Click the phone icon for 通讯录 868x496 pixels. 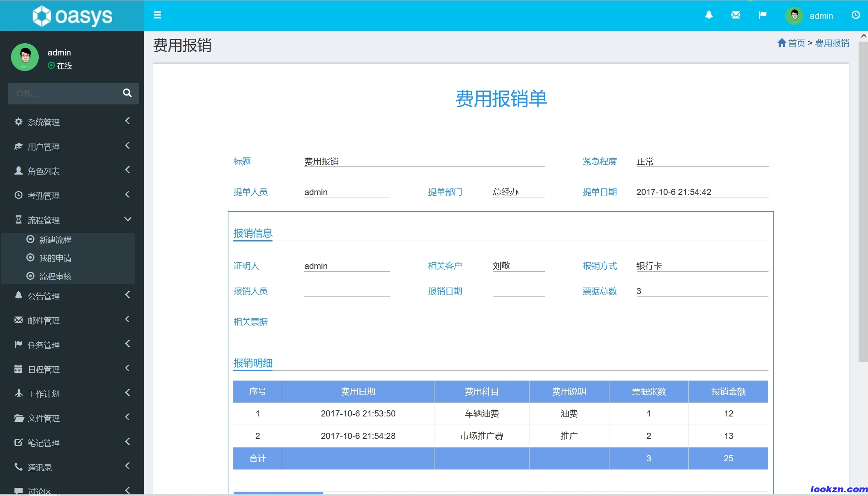[18, 467]
